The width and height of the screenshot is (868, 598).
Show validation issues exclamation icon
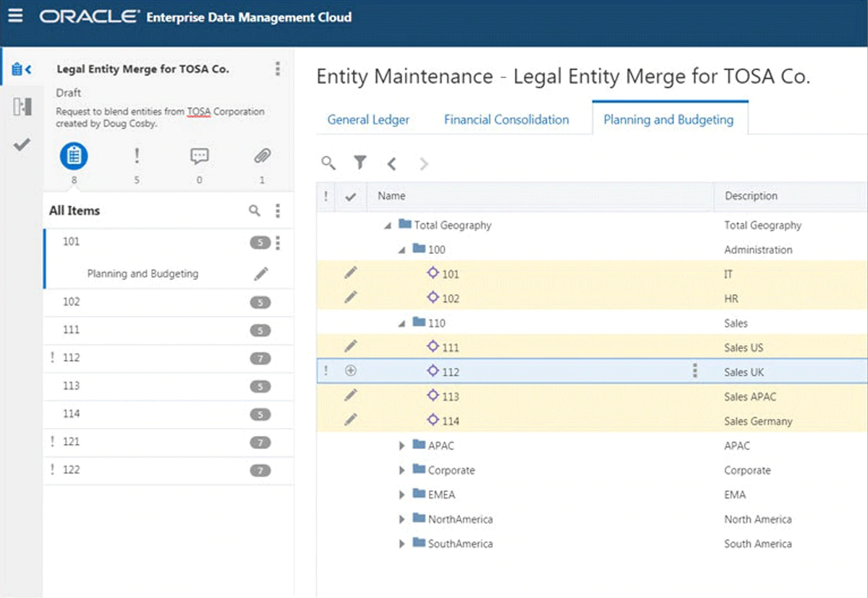tap(137, 156)
